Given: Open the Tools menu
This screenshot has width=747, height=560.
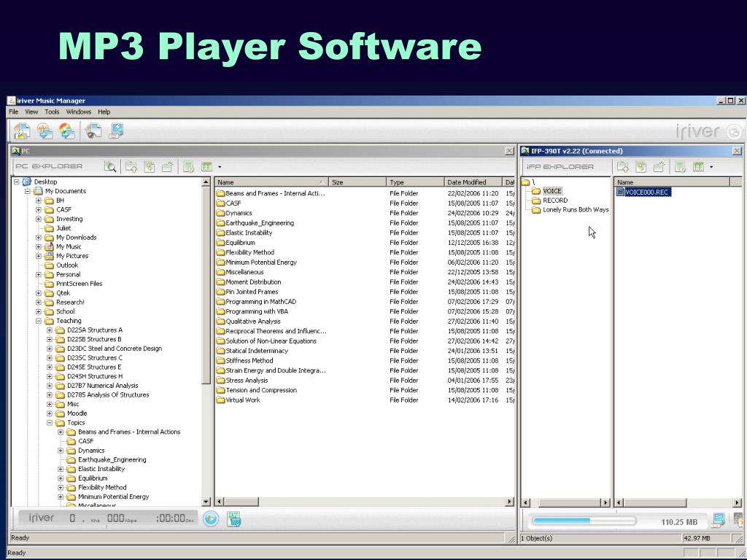Looking at the screenshot, I should (x=52, y=112).
